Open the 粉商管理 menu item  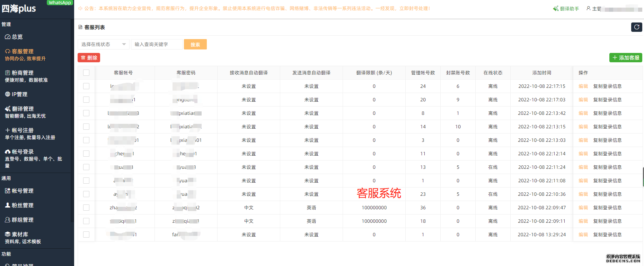(23, 73)
